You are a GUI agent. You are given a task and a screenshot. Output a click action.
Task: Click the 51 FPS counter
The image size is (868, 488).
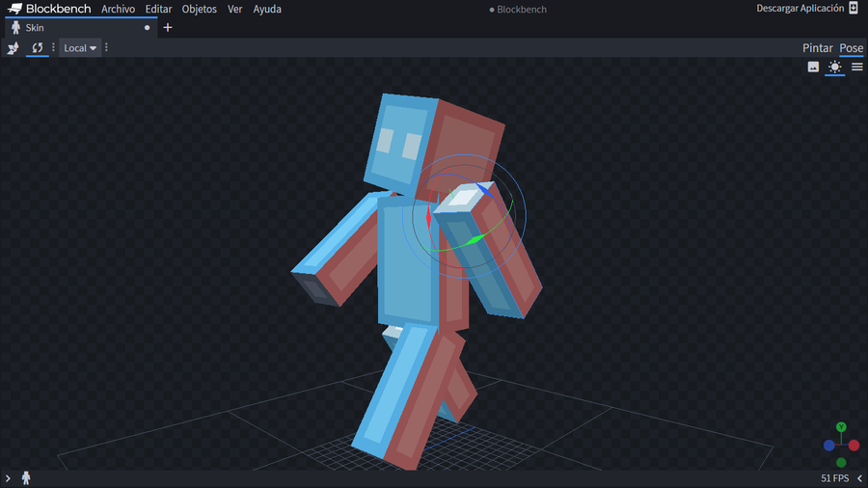[x=835, y=478]
